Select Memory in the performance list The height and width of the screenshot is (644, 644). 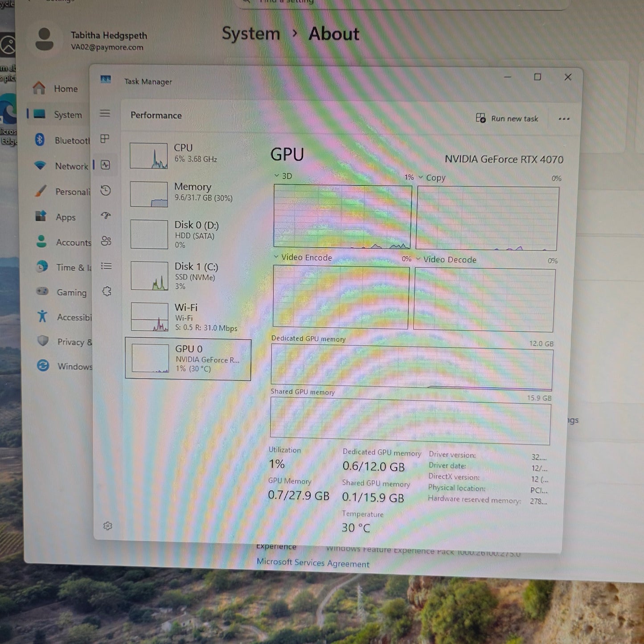coord(187,193)
